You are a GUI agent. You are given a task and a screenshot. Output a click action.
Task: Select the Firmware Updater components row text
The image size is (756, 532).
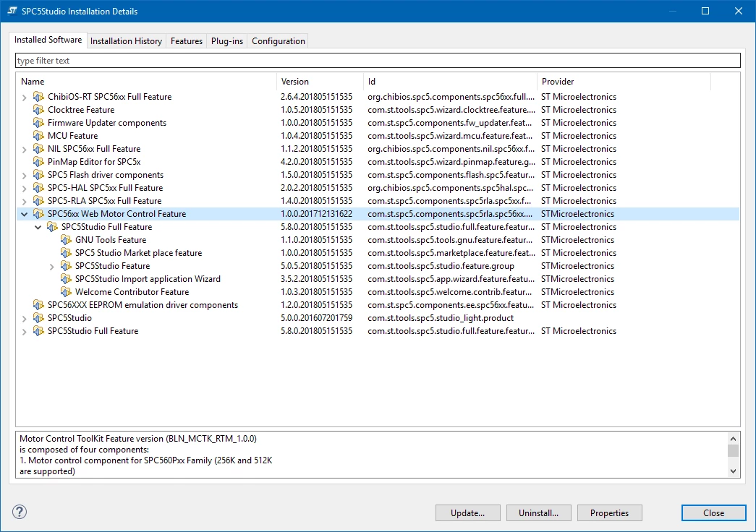107,123
